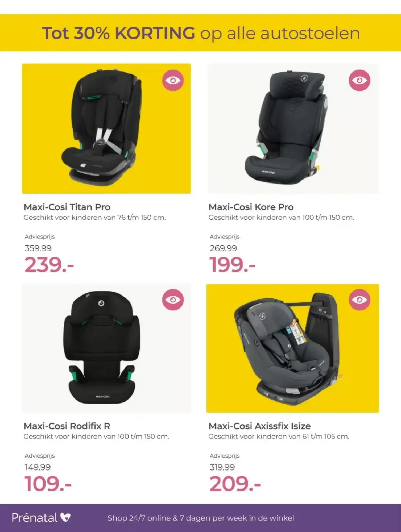Click the Prénatal brand name in footer
Image resolution: width=401 pixels, height=532 pixels.
pos(35,518)
